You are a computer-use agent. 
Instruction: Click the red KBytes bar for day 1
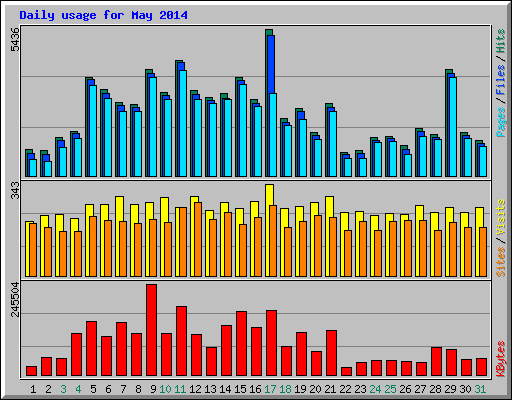coord(31,371)
